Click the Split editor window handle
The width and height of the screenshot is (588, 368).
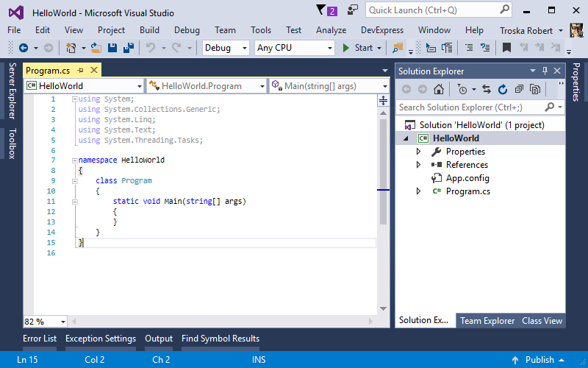tap(383, 100)
